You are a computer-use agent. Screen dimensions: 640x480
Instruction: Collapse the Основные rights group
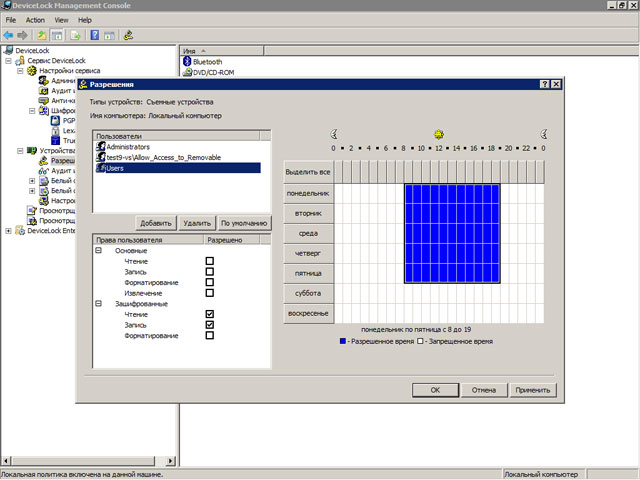pos(99,251)
